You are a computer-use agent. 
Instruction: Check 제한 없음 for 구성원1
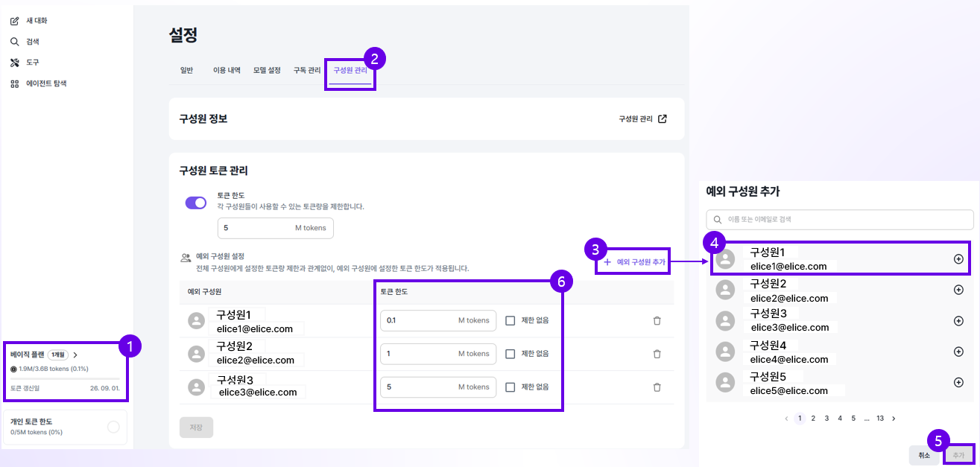coord(510,320)
